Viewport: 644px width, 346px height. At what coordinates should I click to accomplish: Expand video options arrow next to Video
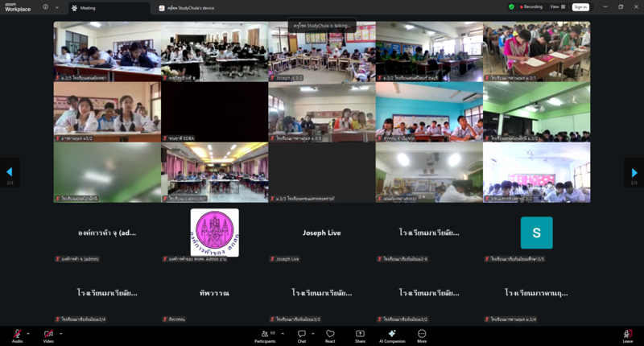[61, 333]
